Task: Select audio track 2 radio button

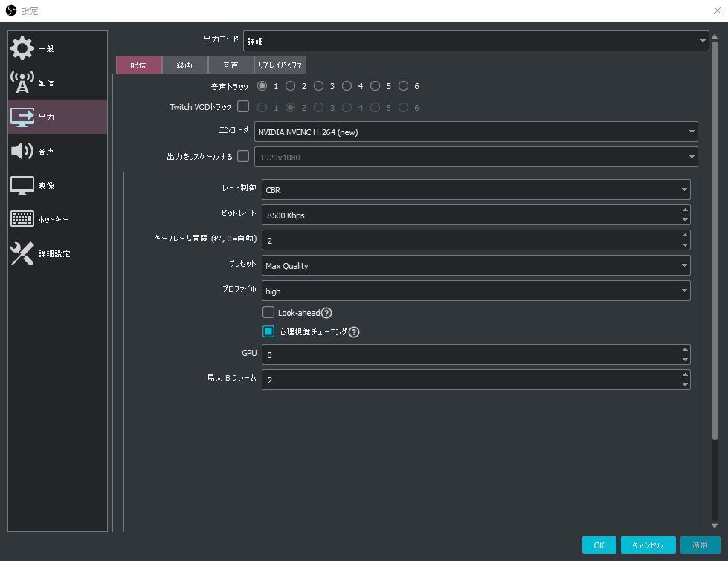Action: [x=290, y=86]
